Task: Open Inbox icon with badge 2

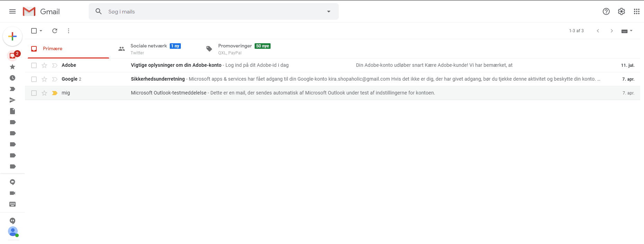Action: (x=13, y=55)
